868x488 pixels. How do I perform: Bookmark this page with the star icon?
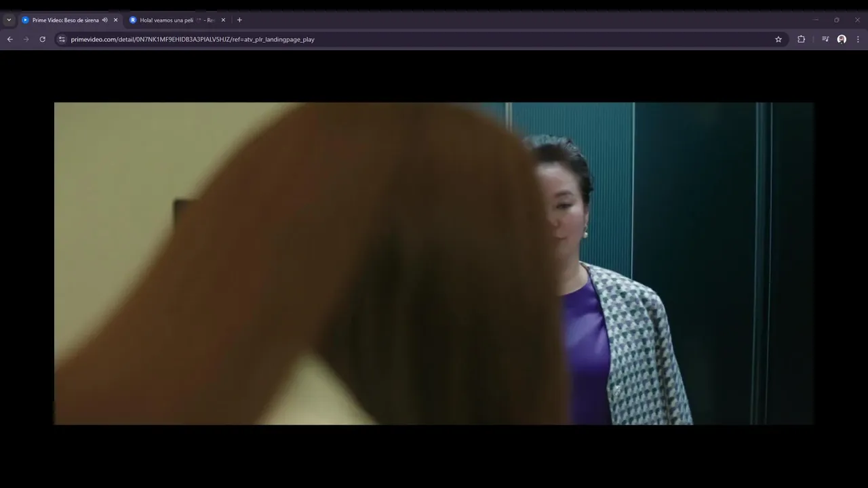click(778, 39)
